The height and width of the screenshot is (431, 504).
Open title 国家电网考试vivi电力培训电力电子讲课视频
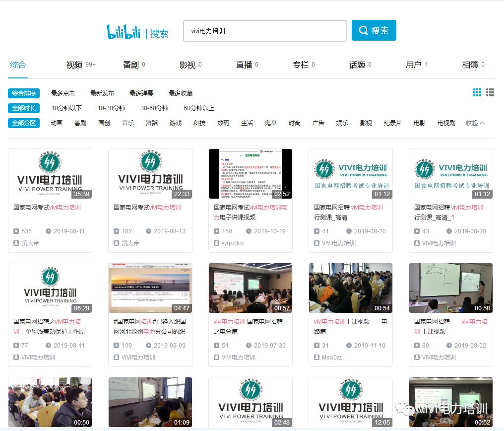pos(251,213)
